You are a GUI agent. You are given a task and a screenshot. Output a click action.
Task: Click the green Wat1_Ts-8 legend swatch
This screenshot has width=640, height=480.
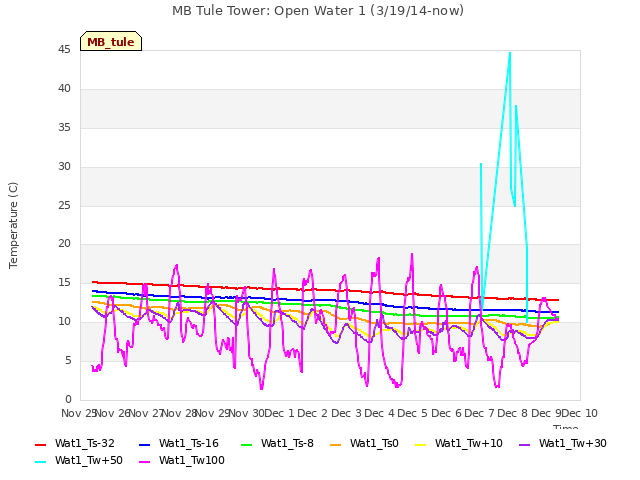point(247,444)
